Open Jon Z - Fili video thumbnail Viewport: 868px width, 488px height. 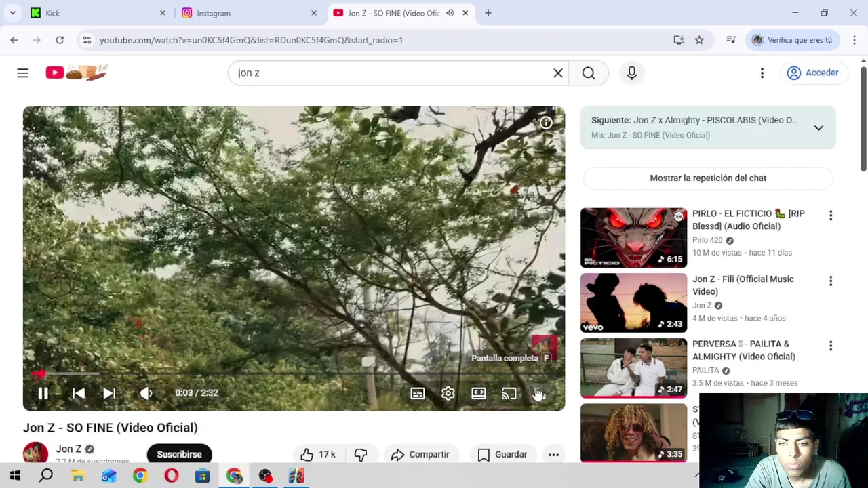633,303
